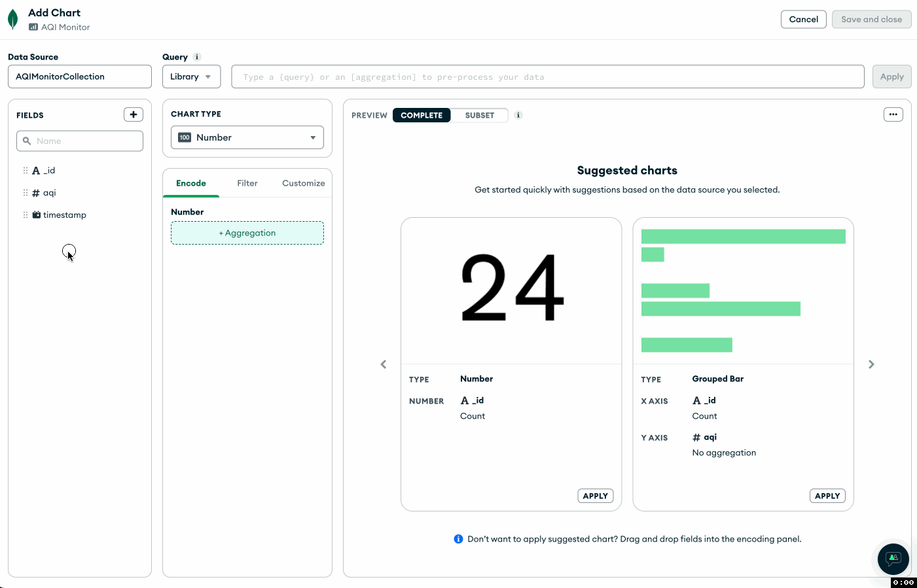
Task: Show previous suggested charts with left arrow
Action: coord(384,364)
